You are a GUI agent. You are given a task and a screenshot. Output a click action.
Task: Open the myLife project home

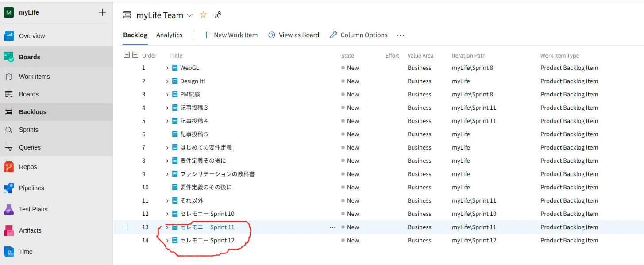(29, 12)
